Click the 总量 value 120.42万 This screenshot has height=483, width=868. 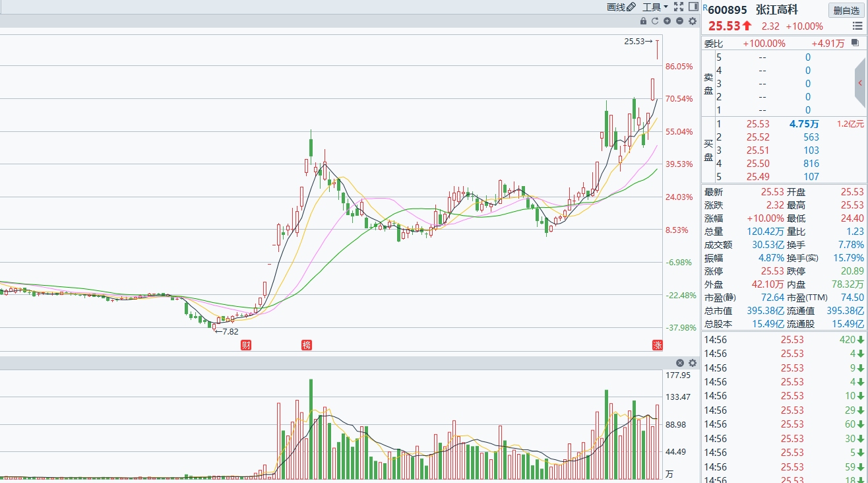[x=764, y=232]
